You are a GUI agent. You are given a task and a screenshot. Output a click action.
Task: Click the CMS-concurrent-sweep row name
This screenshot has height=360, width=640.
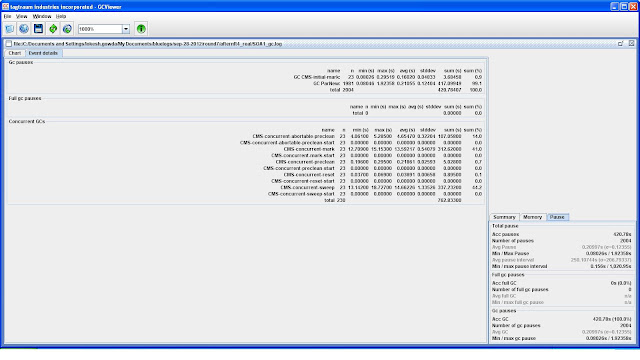[307, 188]
